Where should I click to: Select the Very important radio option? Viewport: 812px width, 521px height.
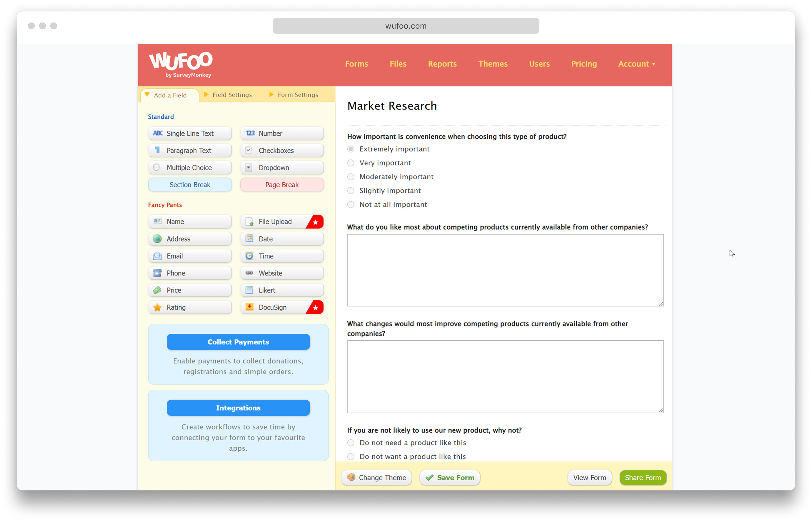coord(351,163)
